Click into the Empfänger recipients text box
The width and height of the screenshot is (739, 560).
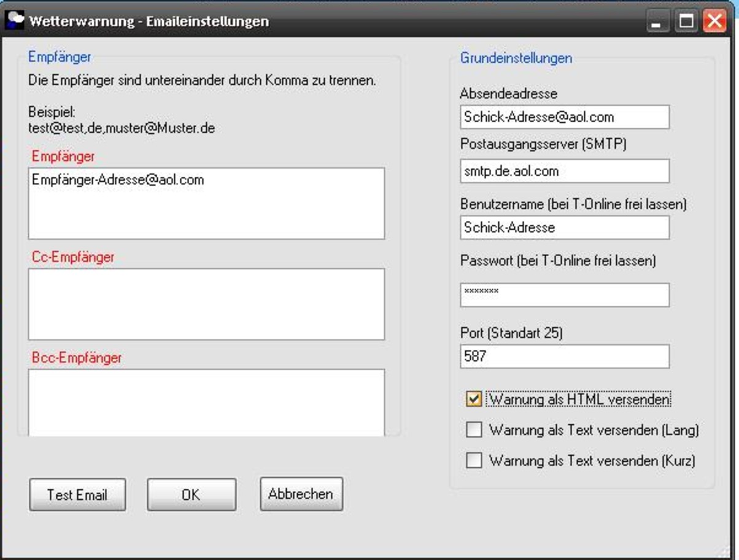(x=206, y=203)
